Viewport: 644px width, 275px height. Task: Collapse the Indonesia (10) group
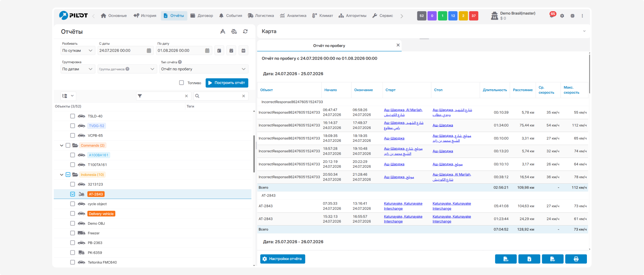(62, 175)
